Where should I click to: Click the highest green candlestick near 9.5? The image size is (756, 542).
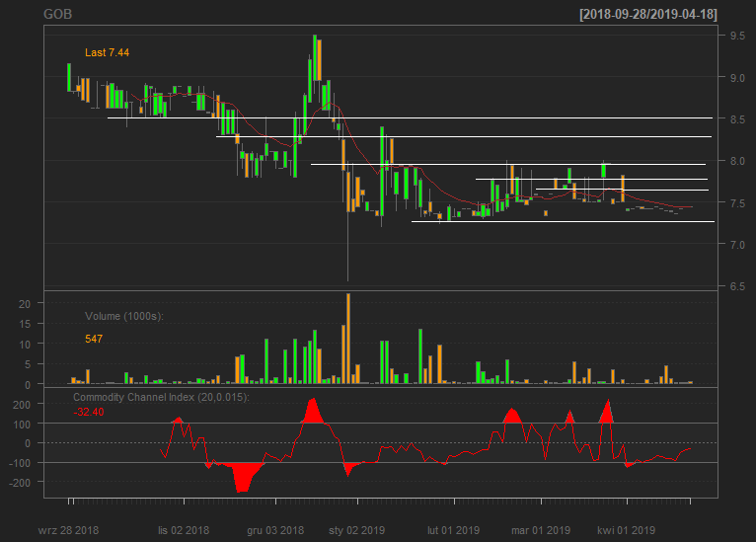click(315, 58)
